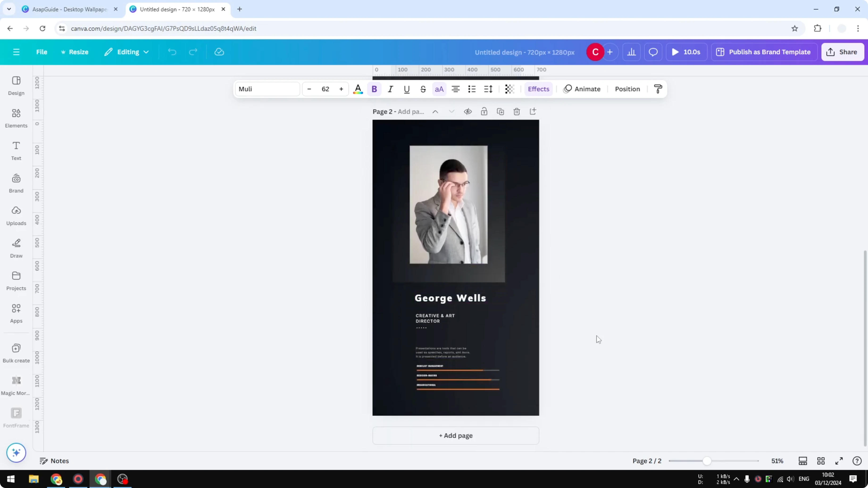This screenshot has height=488, width=868.
Task: Open the Canva AI assistant sparkle button
Action: [16, 453]
